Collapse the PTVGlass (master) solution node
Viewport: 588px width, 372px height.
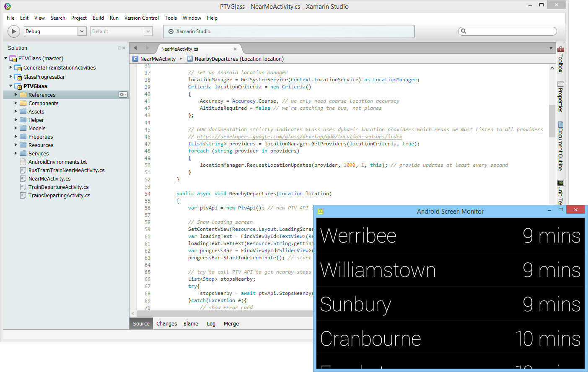tap(6, 58)
